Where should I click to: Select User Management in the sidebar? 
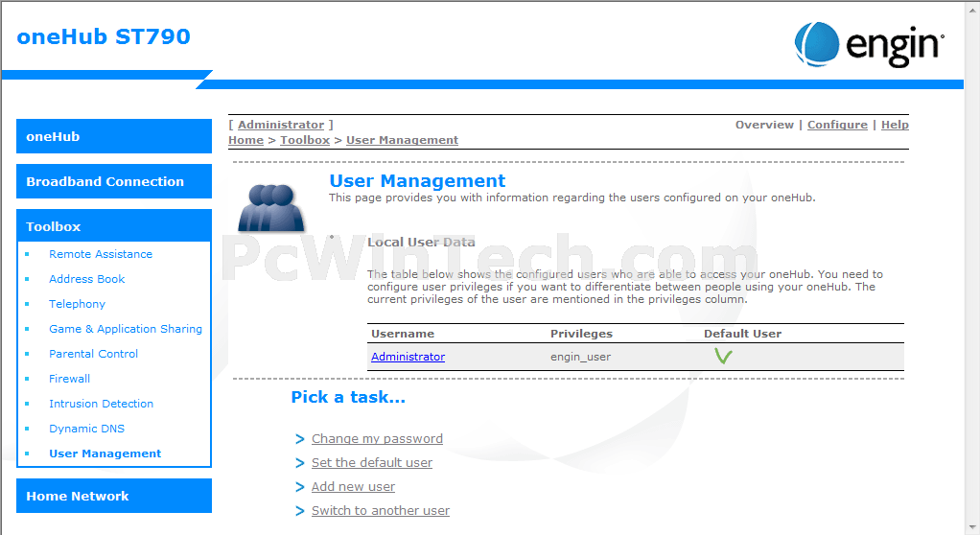105,454
